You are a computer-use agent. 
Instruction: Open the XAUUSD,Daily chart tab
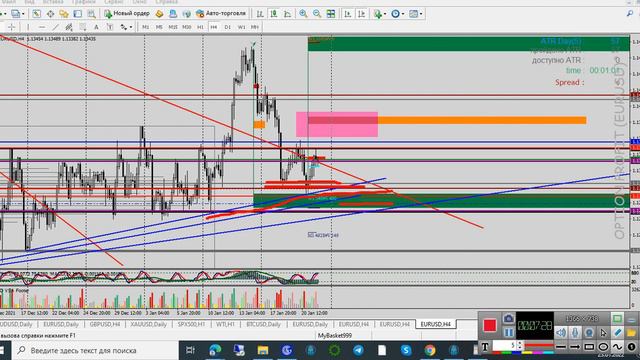point(149,324)
